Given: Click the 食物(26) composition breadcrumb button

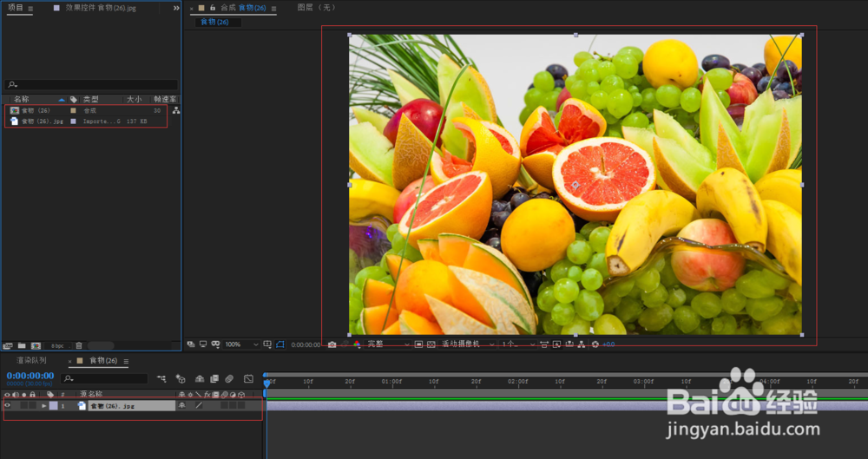Looking at the screenshot, I should pyautogui.click(x=218, y=23).
